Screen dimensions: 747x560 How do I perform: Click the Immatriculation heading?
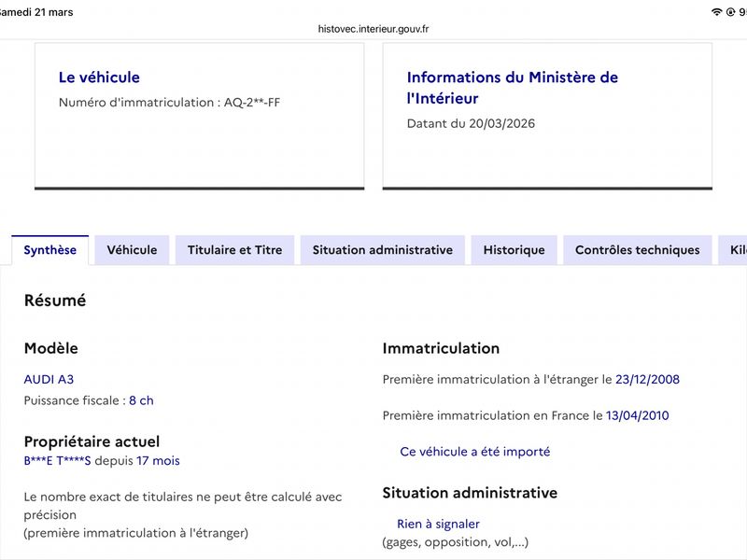[x=441, y=348]
